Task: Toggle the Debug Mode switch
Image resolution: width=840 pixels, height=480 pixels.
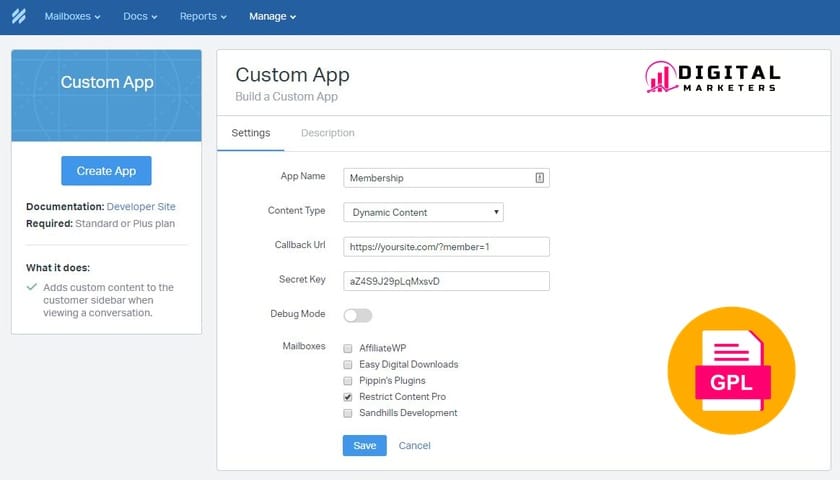Action: point(357,315)
